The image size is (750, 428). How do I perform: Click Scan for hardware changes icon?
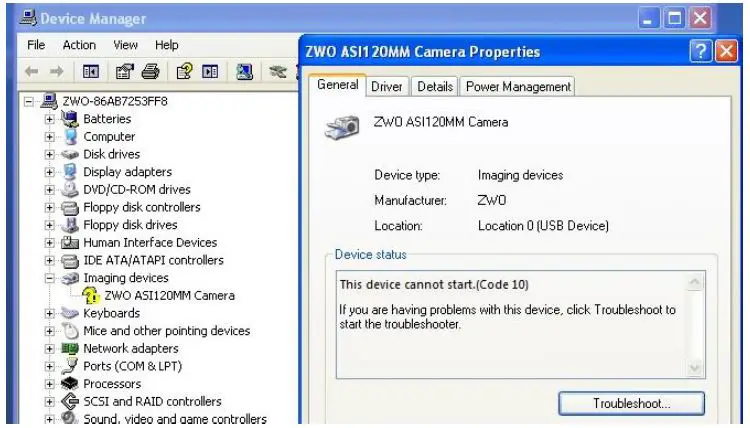click(x=244, y=72)
